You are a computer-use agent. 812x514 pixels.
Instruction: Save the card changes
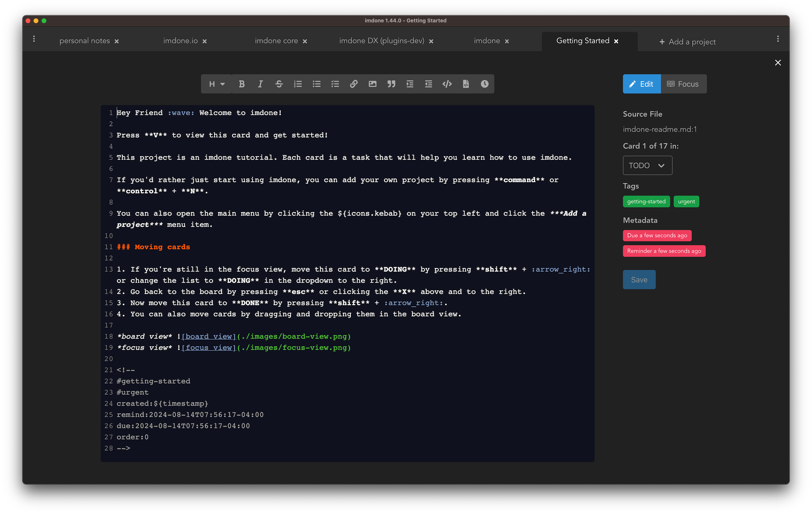click(x=639, y=280)
